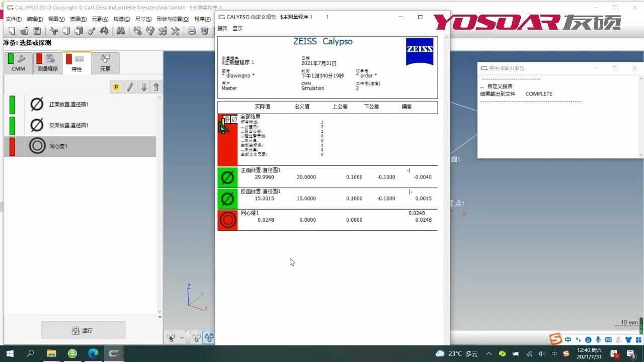This screenshot has width=644, height=362.
Task: Switch to the 测量程序 tab
Action: 48,63
